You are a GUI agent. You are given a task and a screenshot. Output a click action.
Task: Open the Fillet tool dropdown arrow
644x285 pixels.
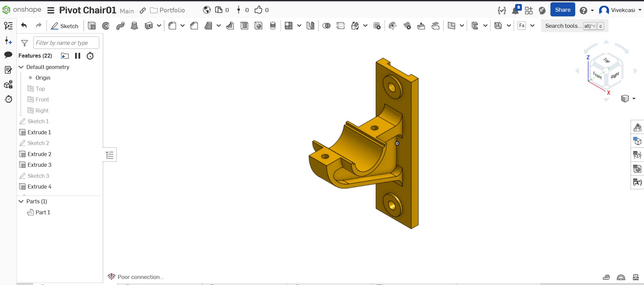click(x=182, y=26)
